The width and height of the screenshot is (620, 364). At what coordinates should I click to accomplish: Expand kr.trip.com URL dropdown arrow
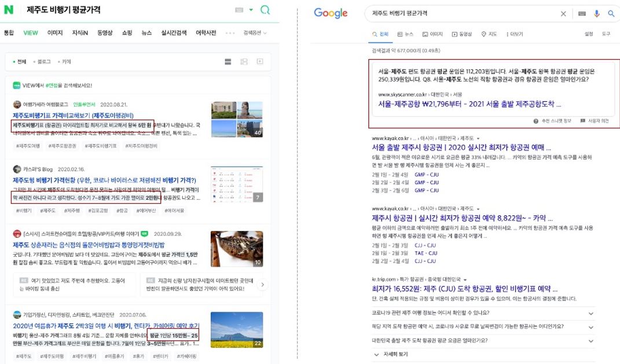[x=465, y=280]
